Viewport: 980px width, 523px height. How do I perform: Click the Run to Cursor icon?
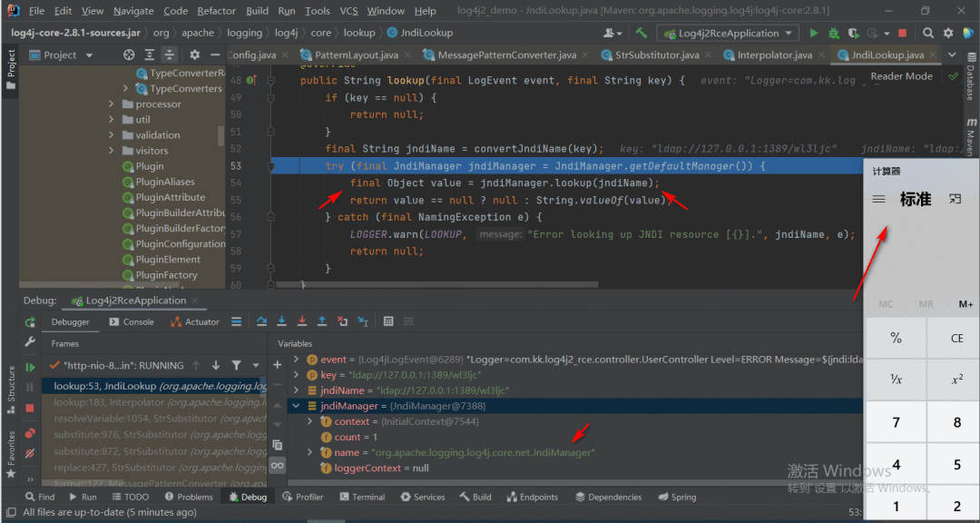pyautogui.click(x=362, y=321)
